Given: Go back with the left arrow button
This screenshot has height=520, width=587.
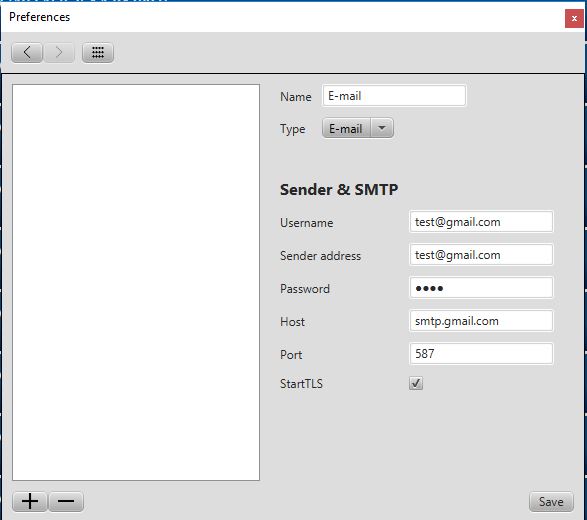Looking at the screenshot, I should click(27, 52).
